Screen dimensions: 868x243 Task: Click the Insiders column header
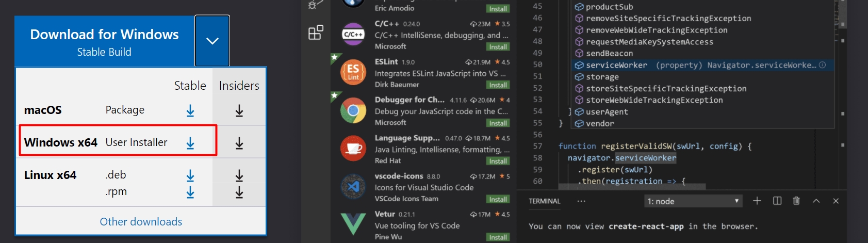click(239, 86)
